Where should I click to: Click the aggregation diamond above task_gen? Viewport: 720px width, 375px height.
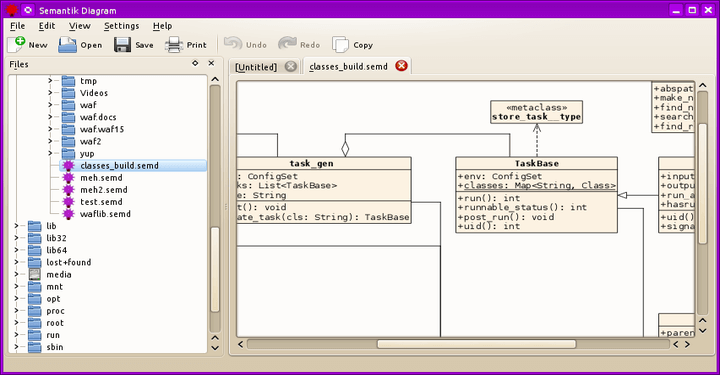(345, 149)
